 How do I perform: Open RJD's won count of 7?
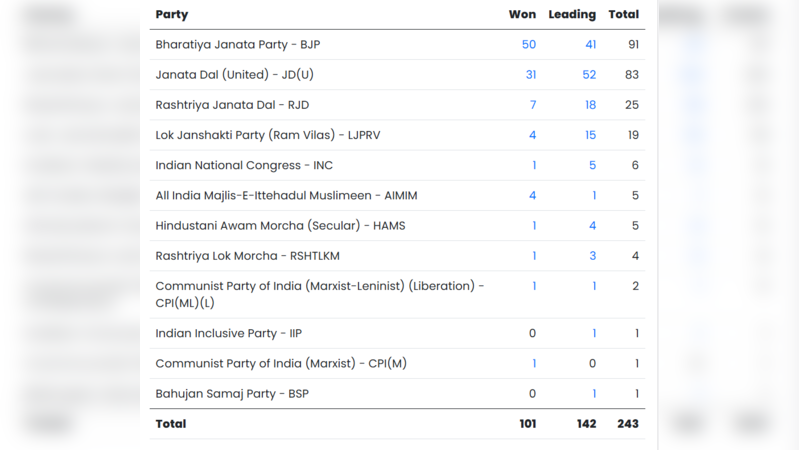pyautogui.click(x=533, y=105)
